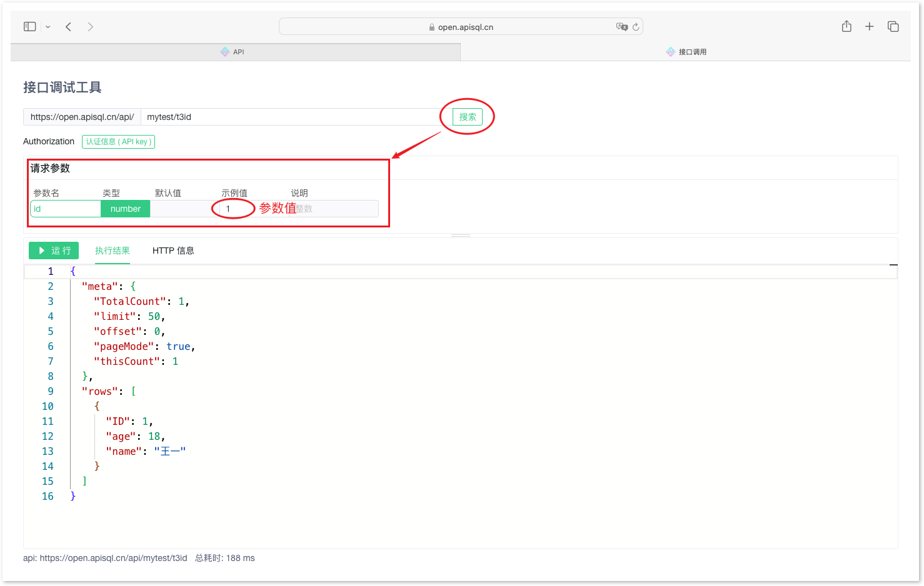Screen dimensions: 924x586
Task: Open the sidebar options dropdown arrow
Action: (x=48, y=27)
